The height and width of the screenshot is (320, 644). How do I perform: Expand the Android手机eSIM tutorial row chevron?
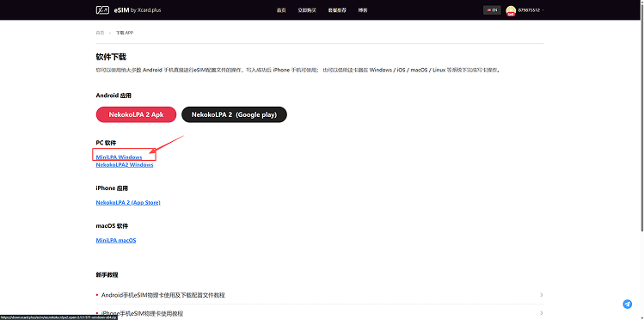click(542, 295)
